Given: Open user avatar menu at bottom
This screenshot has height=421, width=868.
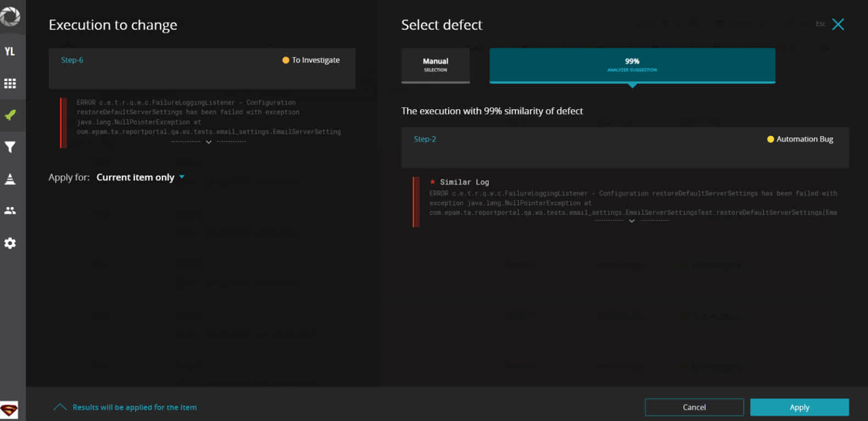Looking at the screenshot, I should 9,410.
